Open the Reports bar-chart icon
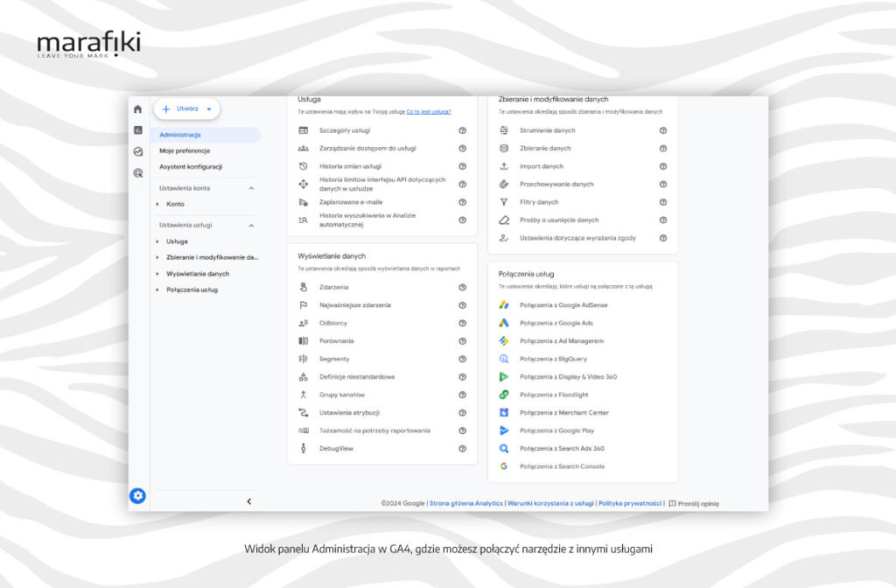Viewport: 896px width, 588px height. (x=137, y=130)
